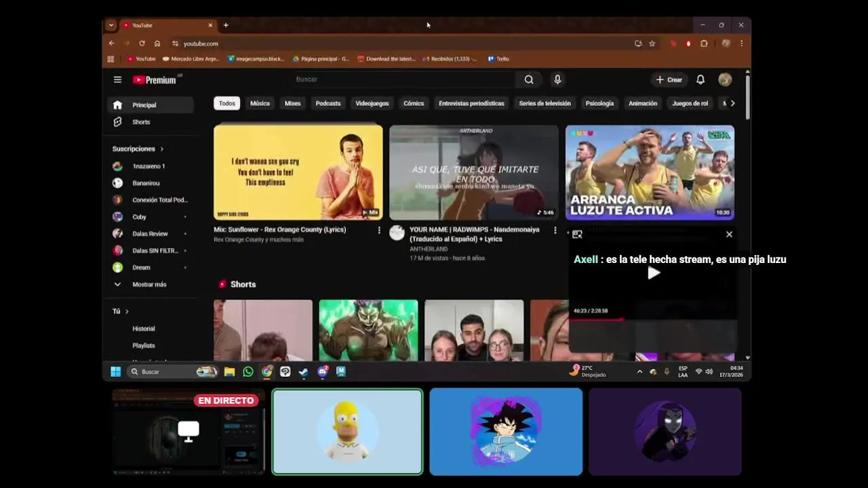The height and width of the screenshot is (488, 868).
Task: Click the magnifier search button
Action: pyautogui.click(x=529, y=79)
